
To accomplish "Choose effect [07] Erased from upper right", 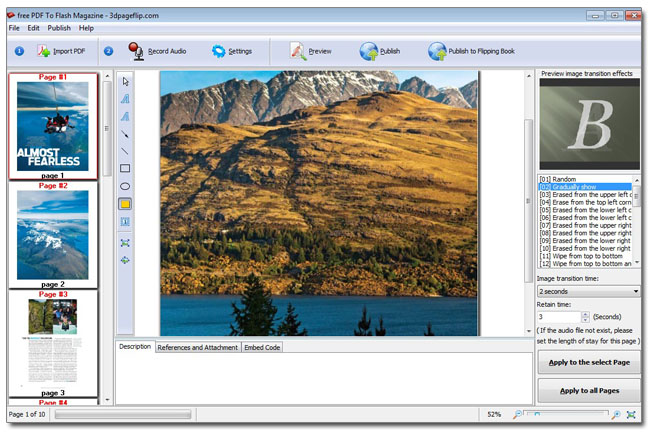I will pyautogui.click(x=585, y=225).
